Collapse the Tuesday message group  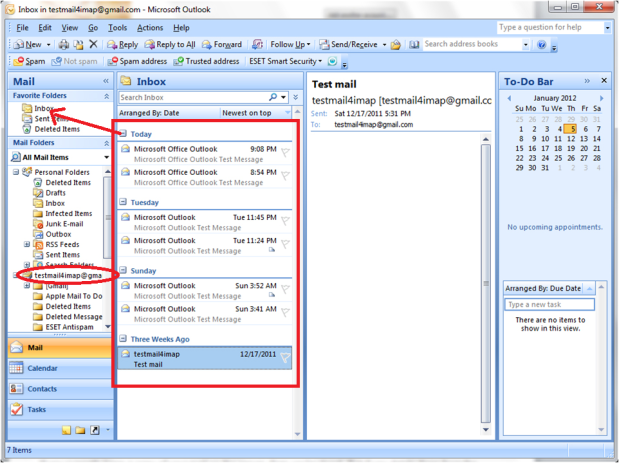click(x=123, y=202)
